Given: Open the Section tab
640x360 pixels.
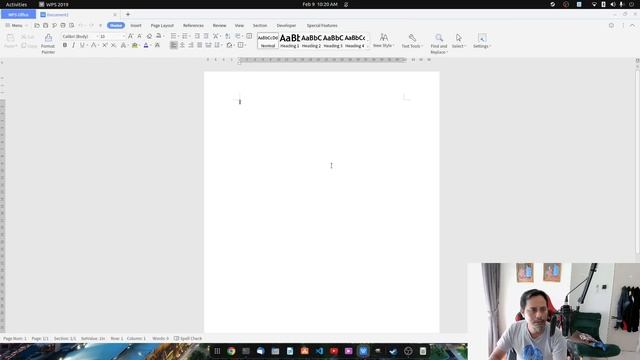Looking at the screenshot, I should (x=260, y=25).
